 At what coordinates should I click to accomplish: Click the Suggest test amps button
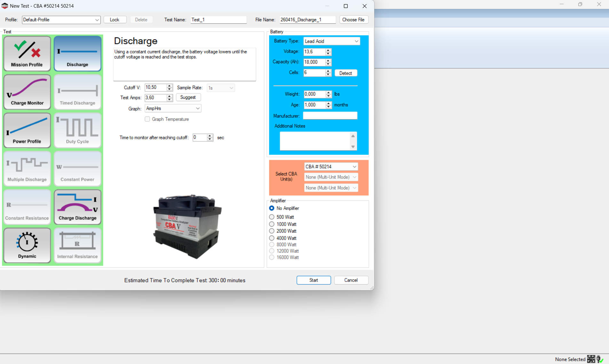point(188,97)
